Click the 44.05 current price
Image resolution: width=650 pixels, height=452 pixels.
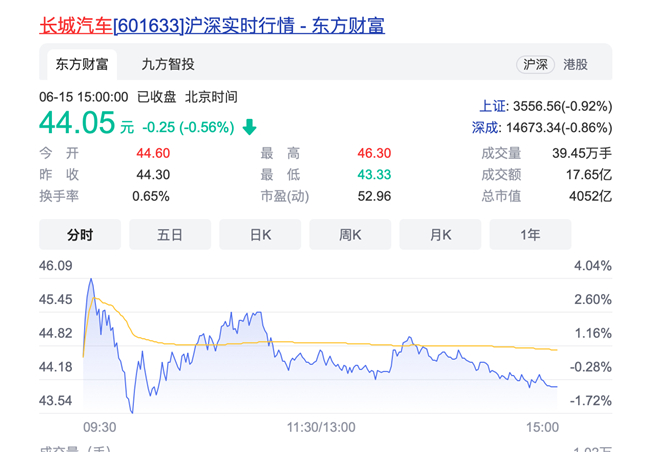coord(77,122)
